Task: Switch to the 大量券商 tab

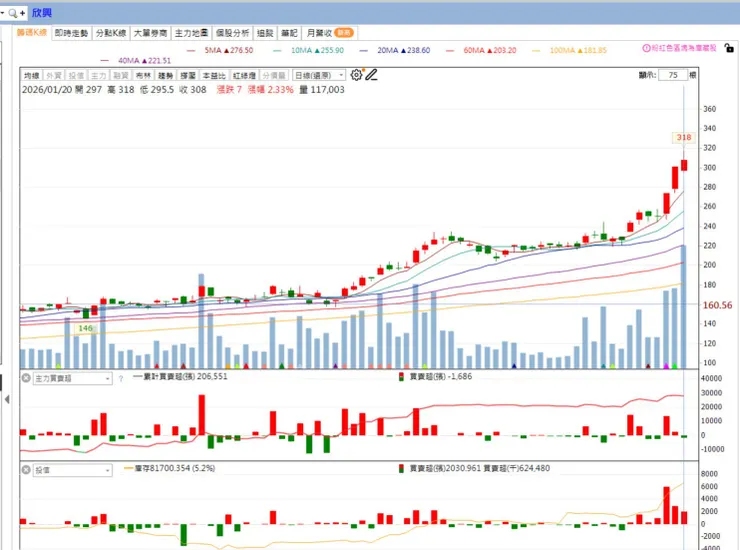Action: (x=151, y=33)
